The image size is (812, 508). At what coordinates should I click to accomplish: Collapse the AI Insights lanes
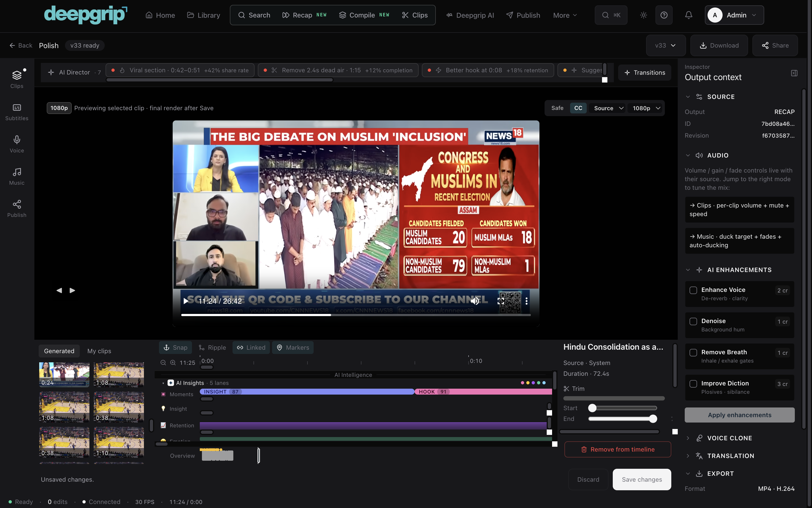(x=163, y=383)
